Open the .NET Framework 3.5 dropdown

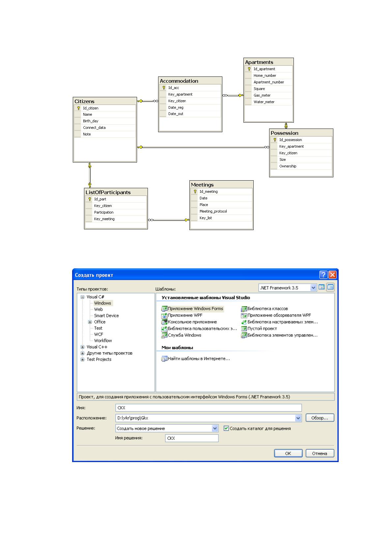(x=313, y=288)
